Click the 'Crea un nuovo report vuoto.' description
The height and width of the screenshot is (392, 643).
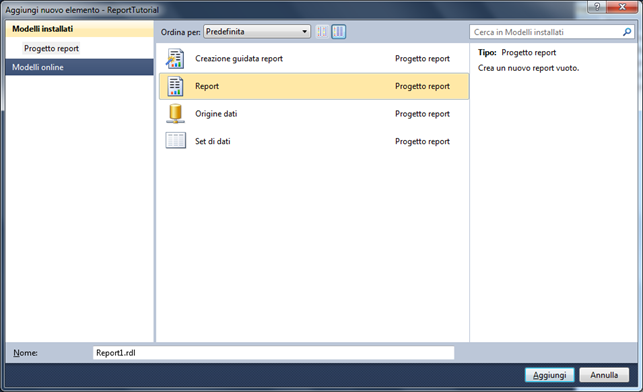(x=529, y=68)
